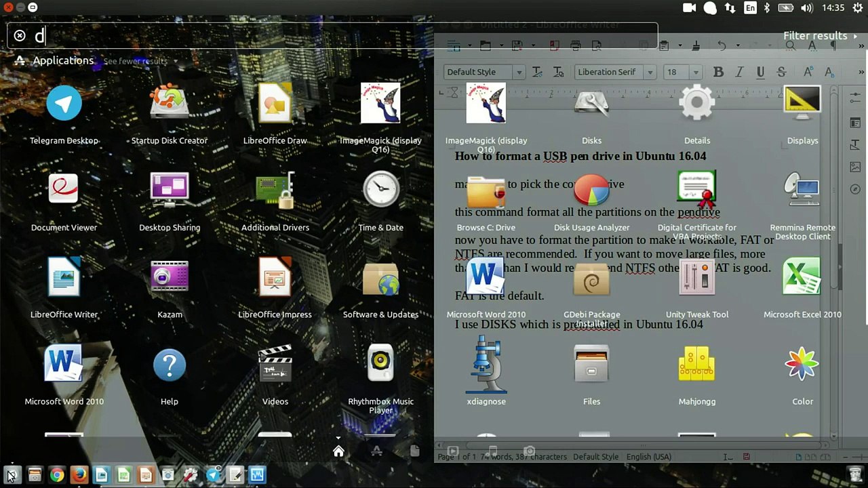The width and height of the screenshot is (868, 488).
Task: Open the Default Style paragraph dropdown
Action: pos(519,72)
